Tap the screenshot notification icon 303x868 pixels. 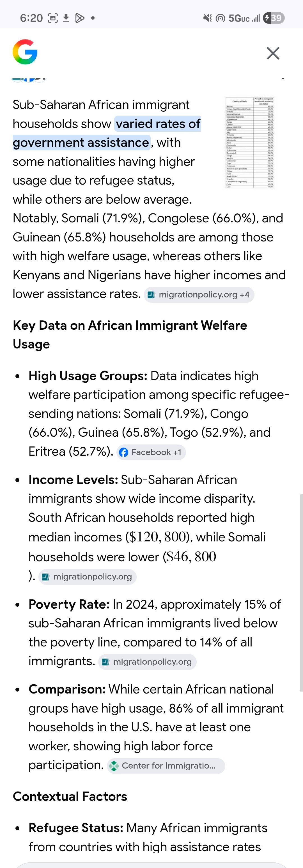tap(53, 18)
